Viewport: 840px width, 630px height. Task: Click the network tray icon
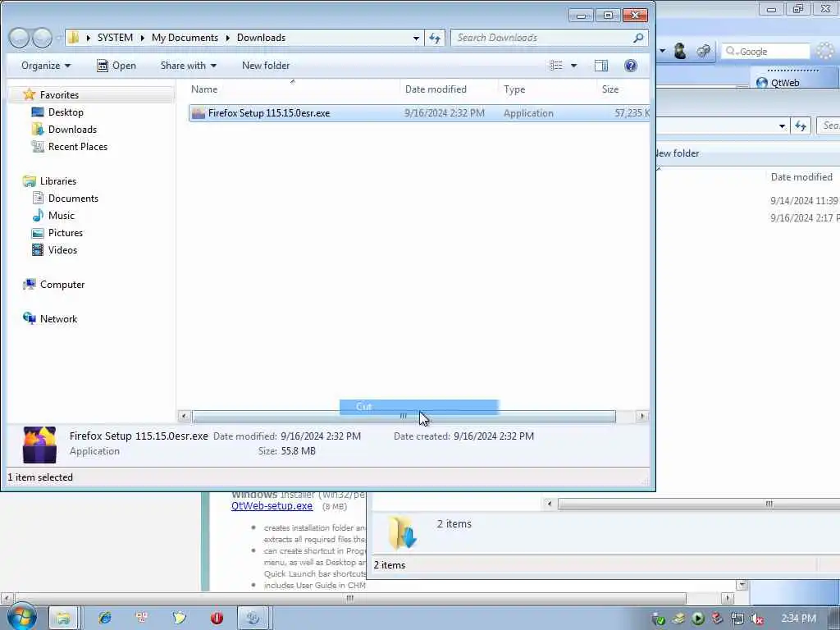[x=737, y=619]
